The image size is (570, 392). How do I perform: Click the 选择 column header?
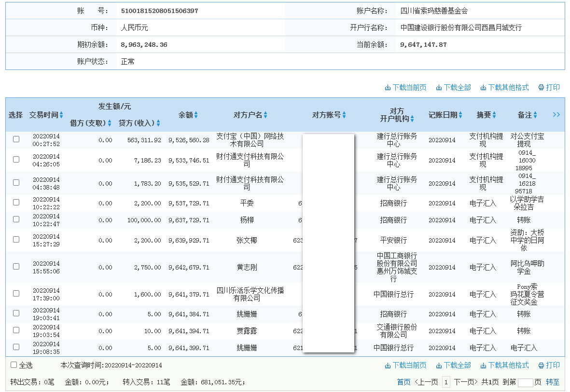point(15,115)
